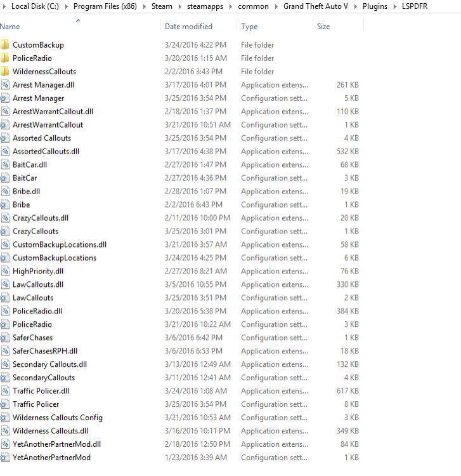This screenshot has height=476, width=461.
Task: Expand the breadcrumb arrow before Local Disk (C:)
Action: point(4,6)
